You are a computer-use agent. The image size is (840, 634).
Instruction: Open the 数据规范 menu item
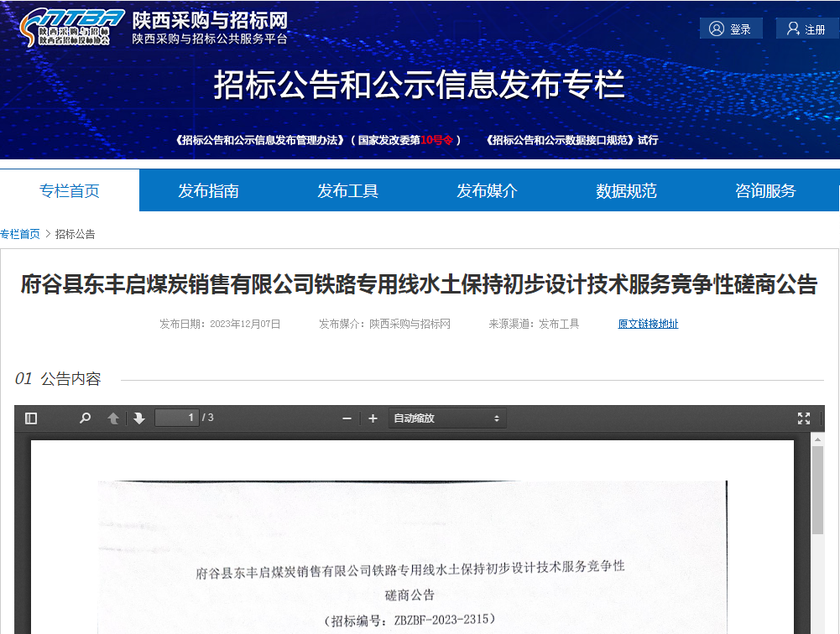tap(626, 190)
